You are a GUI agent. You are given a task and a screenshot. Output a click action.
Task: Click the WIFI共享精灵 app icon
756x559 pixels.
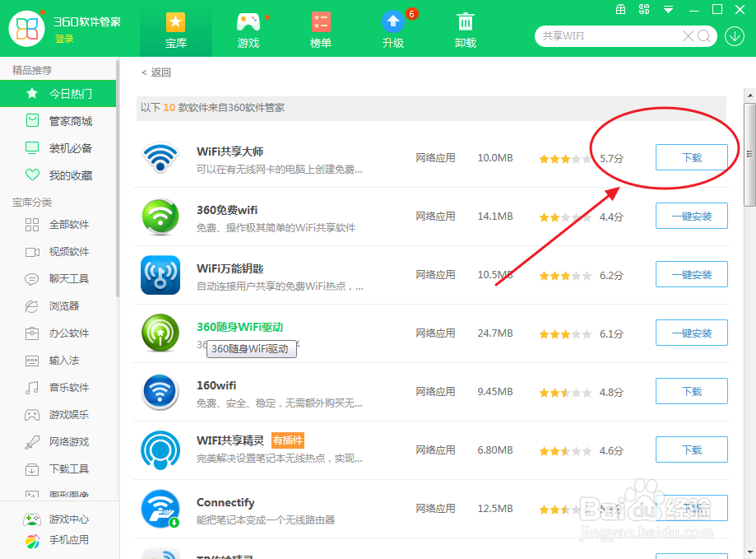click(160, 450)
